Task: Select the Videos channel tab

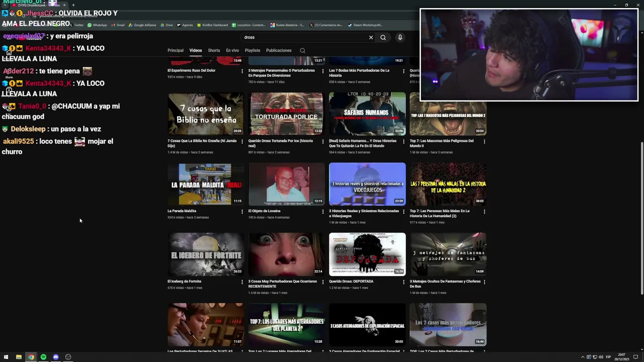Action: (x=196, y=50)
